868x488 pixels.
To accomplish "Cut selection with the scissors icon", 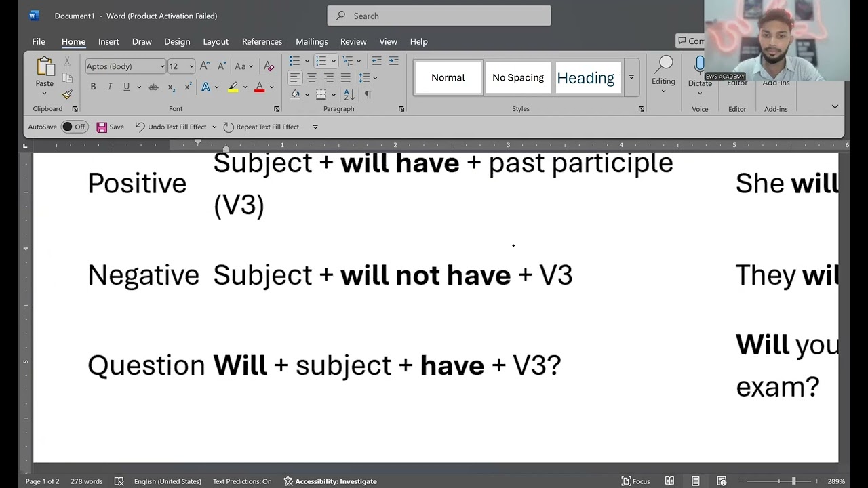I will click(x=67, y=62).
